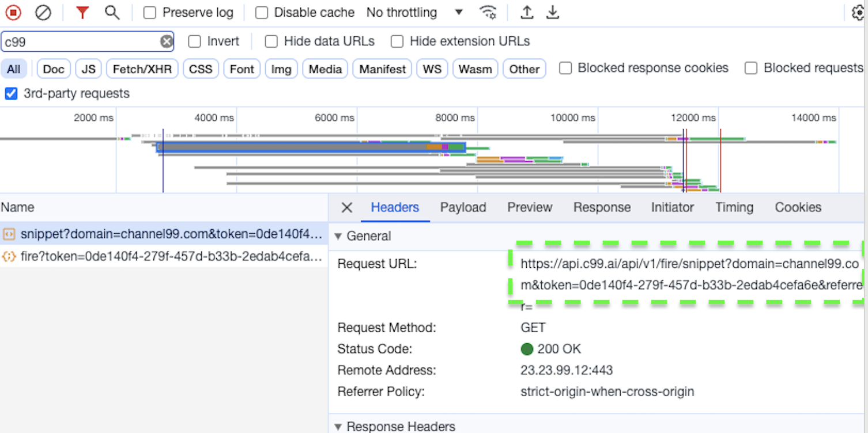Filter by Wasm requests
Viewport: 868px width, 433px height.
pos(475,69)
